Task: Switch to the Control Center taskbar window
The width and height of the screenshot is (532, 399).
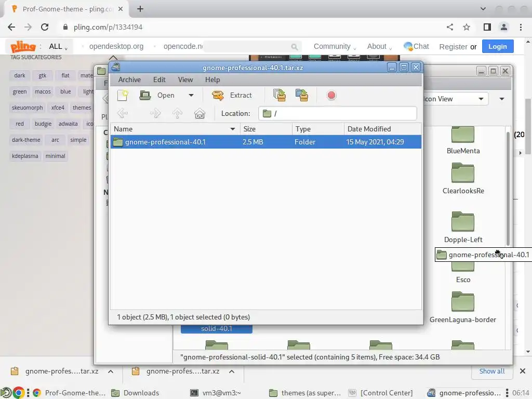Action: (380, 393)
